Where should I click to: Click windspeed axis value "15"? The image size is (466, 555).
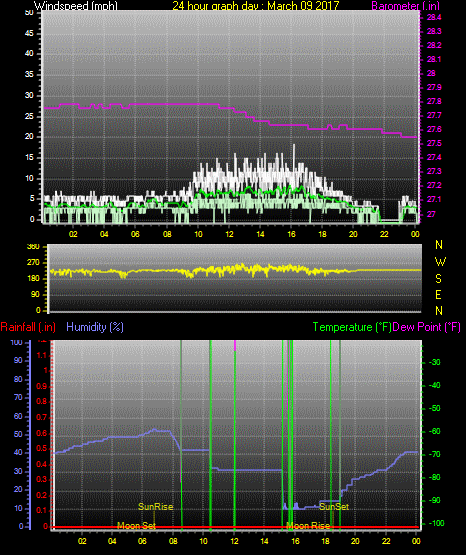point(29,158)
